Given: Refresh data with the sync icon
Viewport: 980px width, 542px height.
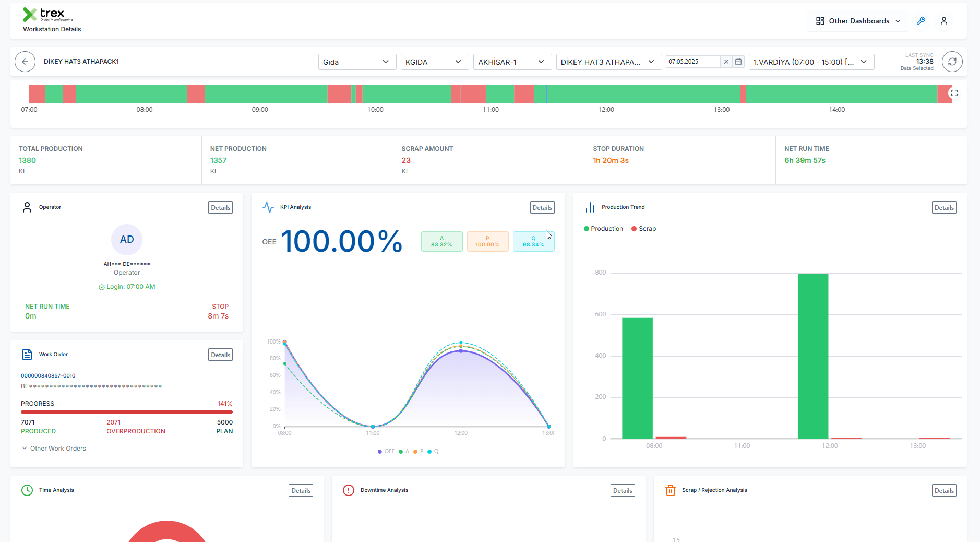Looking at the screenshot, I should click(x=952, y=62).
